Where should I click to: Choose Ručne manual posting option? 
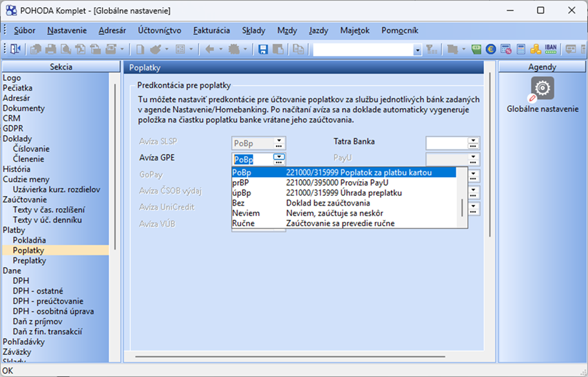pyautogui.click(x=344, y=223)
